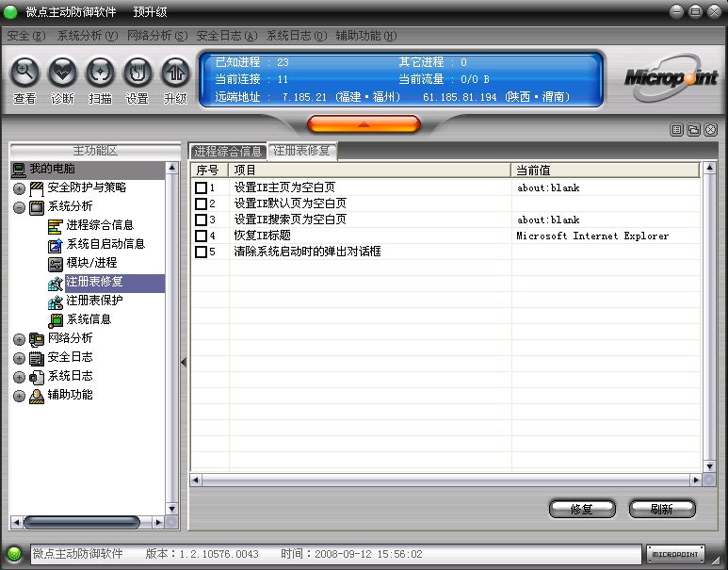
Task: Click the window-restore icon above table
Action: [694, 130]
